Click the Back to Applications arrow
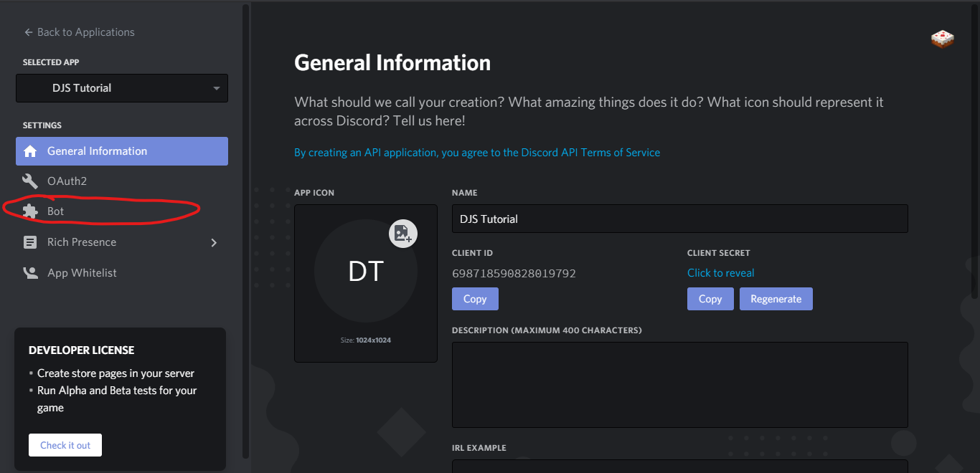980x473 pixels. click(29, 32)
